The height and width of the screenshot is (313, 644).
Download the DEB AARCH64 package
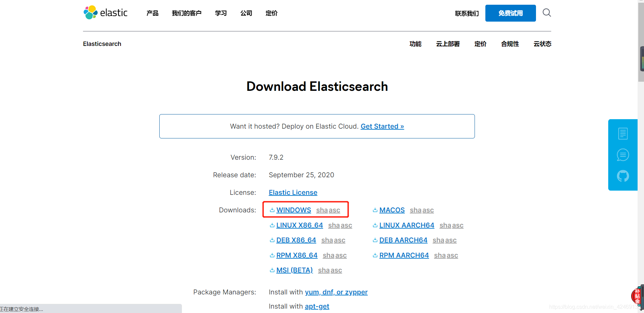click(x=403, y=240)
